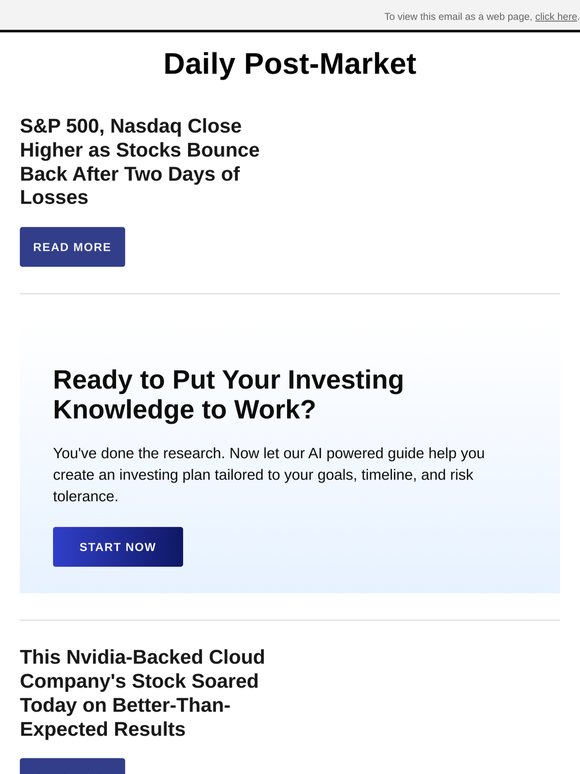Click the word "tolerance." ending the promo paragraph

point(85,496)
